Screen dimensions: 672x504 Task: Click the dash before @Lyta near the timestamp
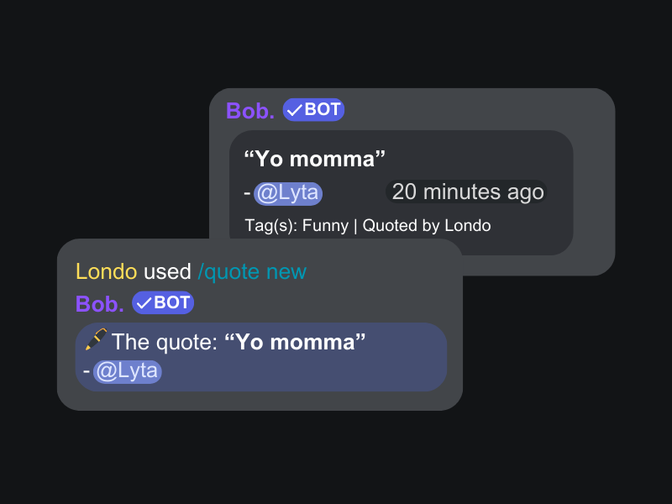[x=247, y=193]
